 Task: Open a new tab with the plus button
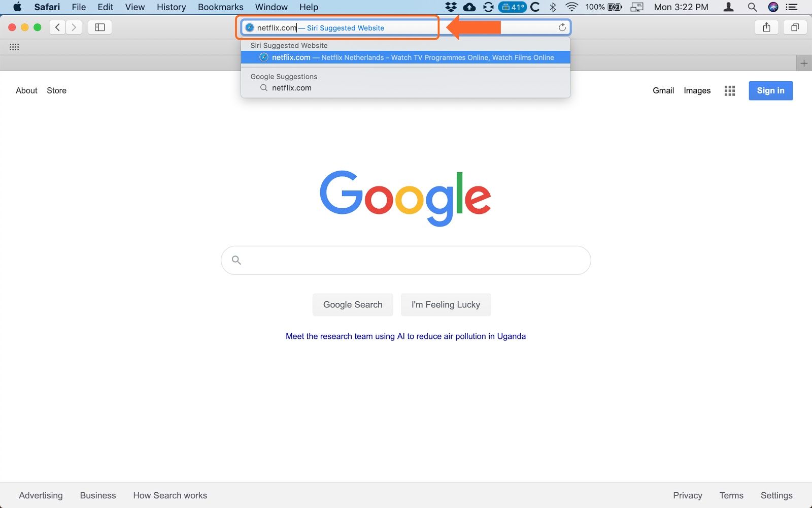click(x=804, y=63)
